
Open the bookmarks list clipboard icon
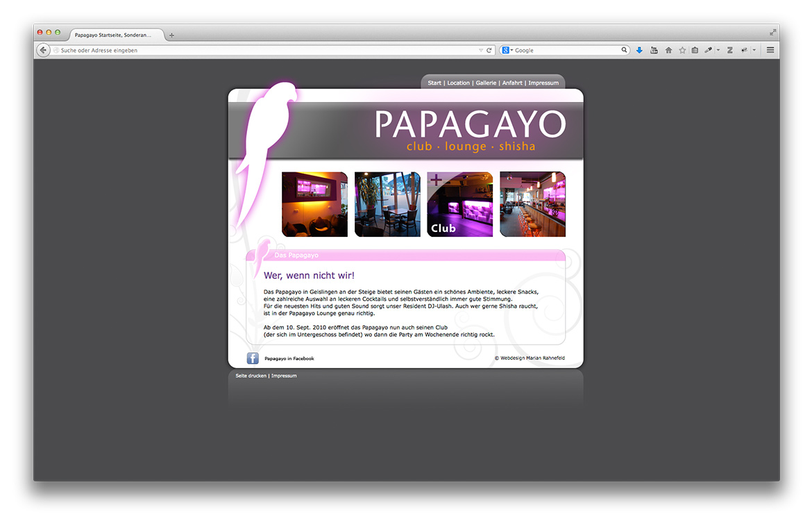click(695, 50)
